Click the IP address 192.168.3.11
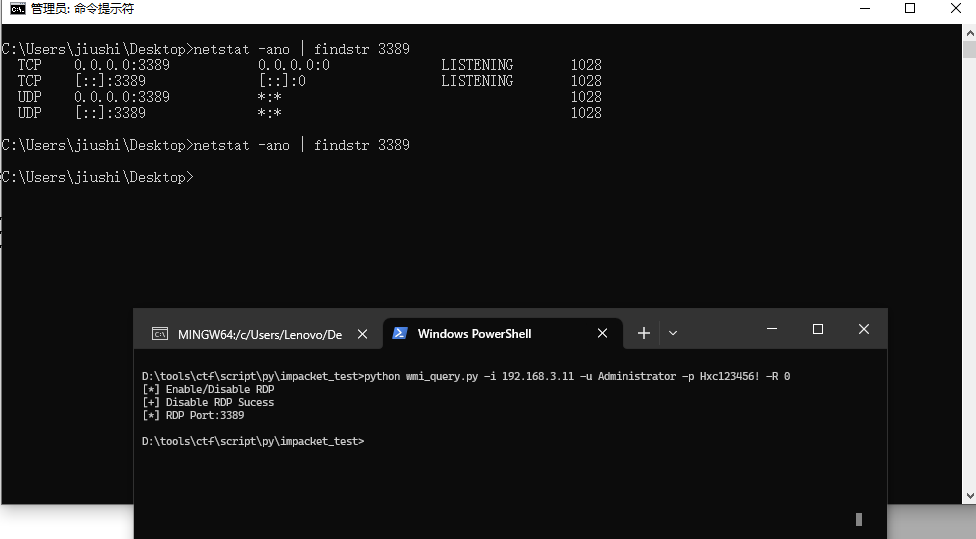This screenshot has width=976, height=539. coord(538,376)
